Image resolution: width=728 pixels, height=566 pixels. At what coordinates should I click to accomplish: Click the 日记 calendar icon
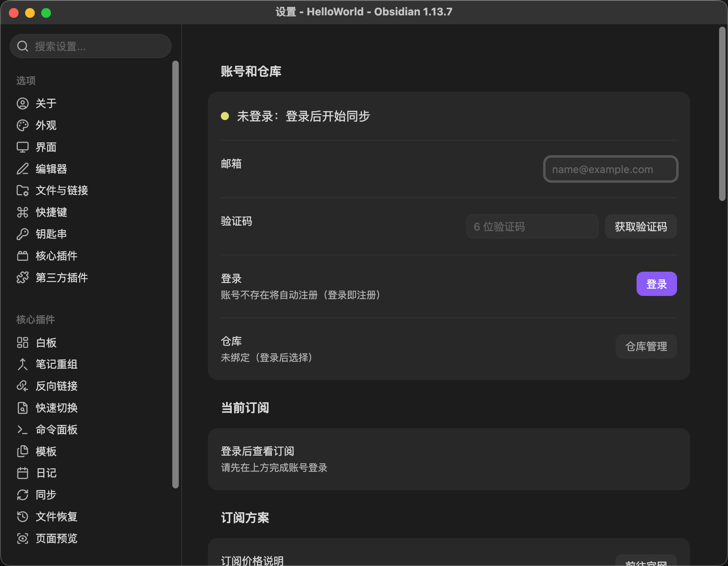pos(23,473)
